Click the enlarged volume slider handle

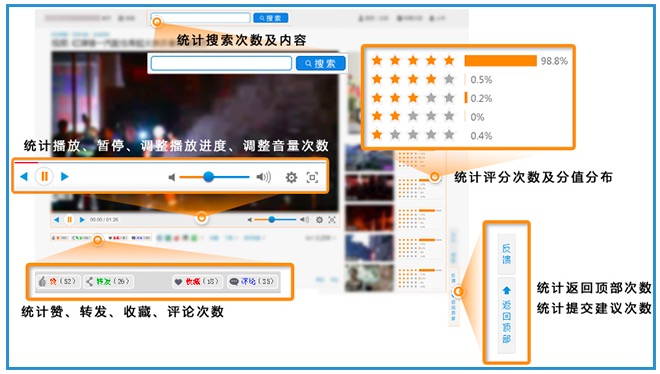[208, 177]
